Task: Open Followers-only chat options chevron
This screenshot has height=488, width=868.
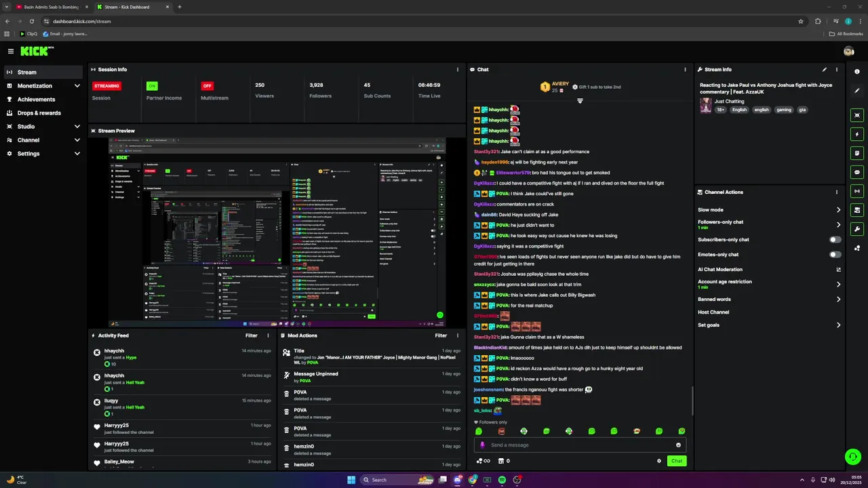Action: (x=838, y=224)
